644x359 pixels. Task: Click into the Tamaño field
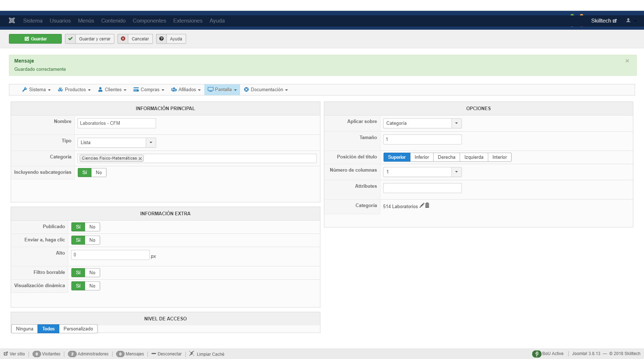[423, 139]
